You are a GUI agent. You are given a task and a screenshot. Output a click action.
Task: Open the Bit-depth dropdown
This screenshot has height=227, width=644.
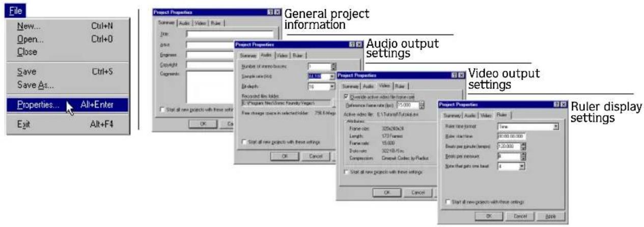point(332,87)
